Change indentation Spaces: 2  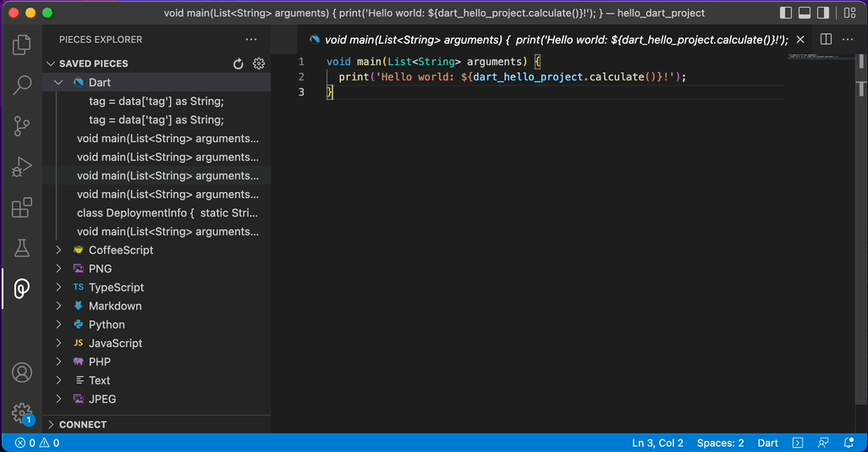tap(720, 444)
